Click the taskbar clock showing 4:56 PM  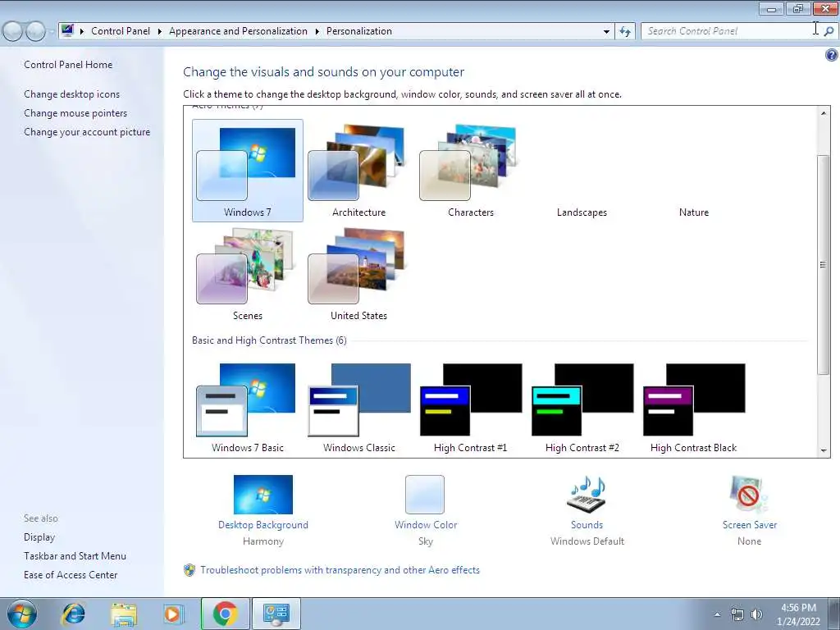pos(798,614)
